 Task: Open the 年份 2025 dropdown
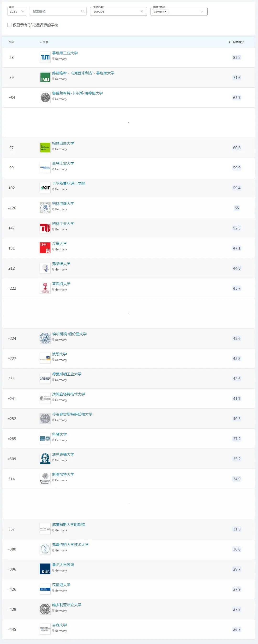pos(17,11)
